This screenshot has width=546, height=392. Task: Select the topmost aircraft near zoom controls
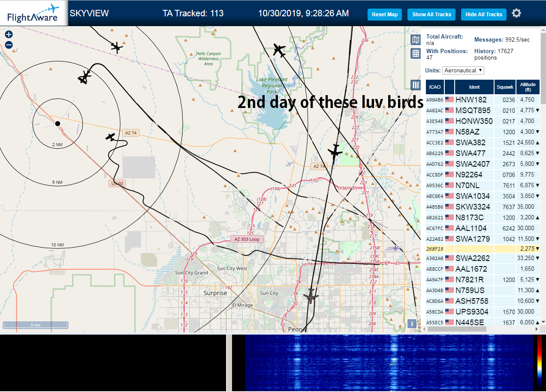point(116,46)
